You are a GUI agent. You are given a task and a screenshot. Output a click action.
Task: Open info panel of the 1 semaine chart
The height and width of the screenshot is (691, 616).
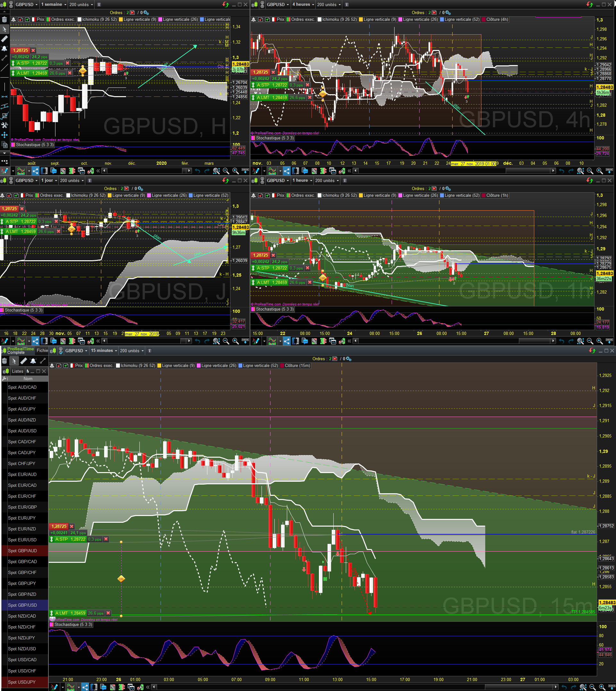99,4
